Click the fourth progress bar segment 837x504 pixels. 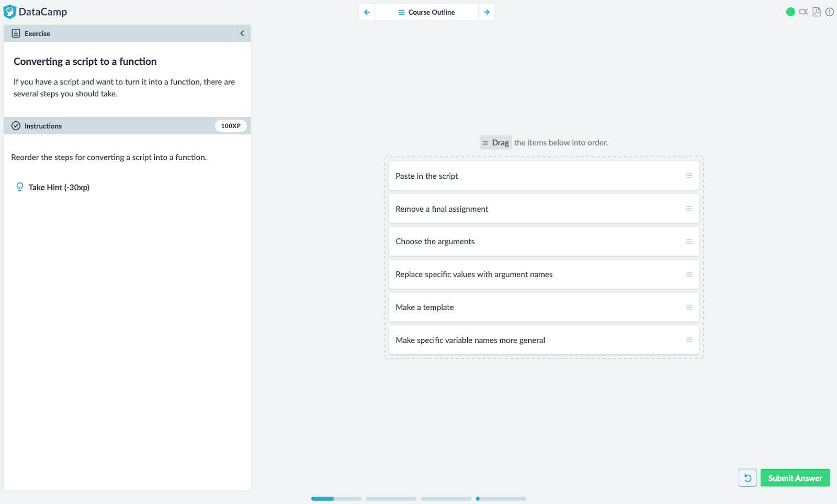coord(501,499)
